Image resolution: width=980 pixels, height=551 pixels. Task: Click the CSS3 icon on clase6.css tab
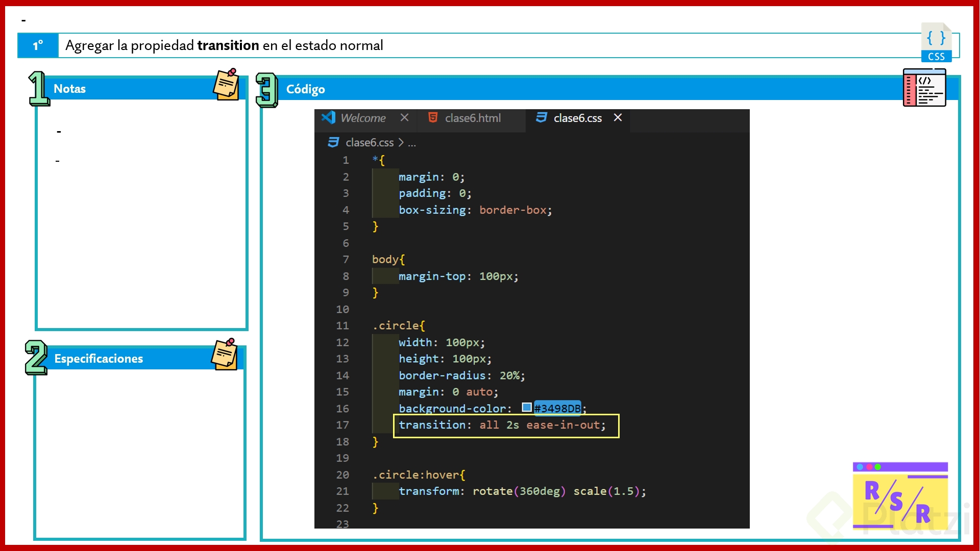542,118
